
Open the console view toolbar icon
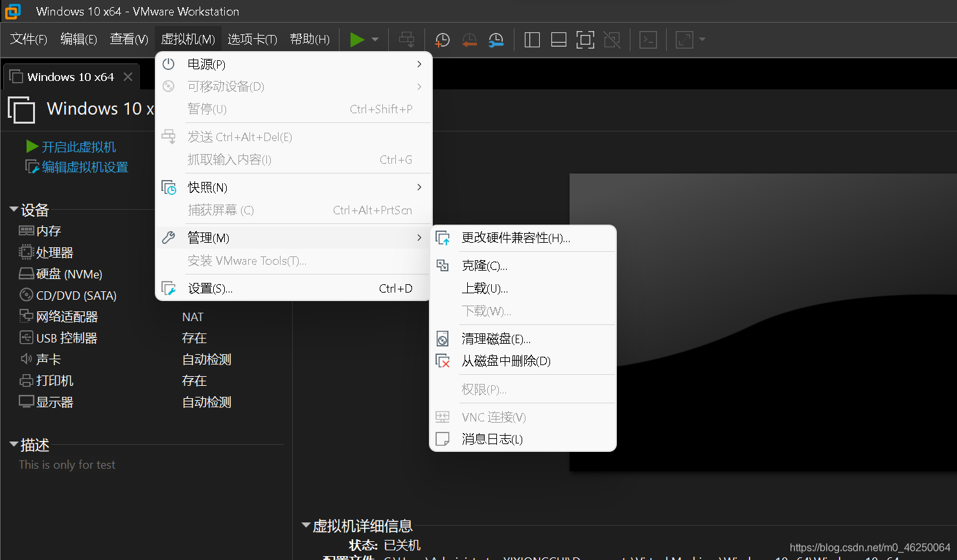click(648, 39)
